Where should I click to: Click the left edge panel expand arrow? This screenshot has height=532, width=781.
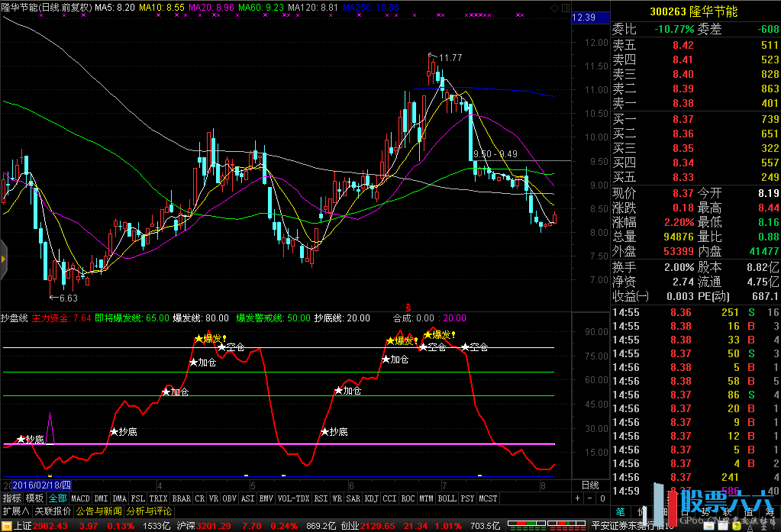3,260
